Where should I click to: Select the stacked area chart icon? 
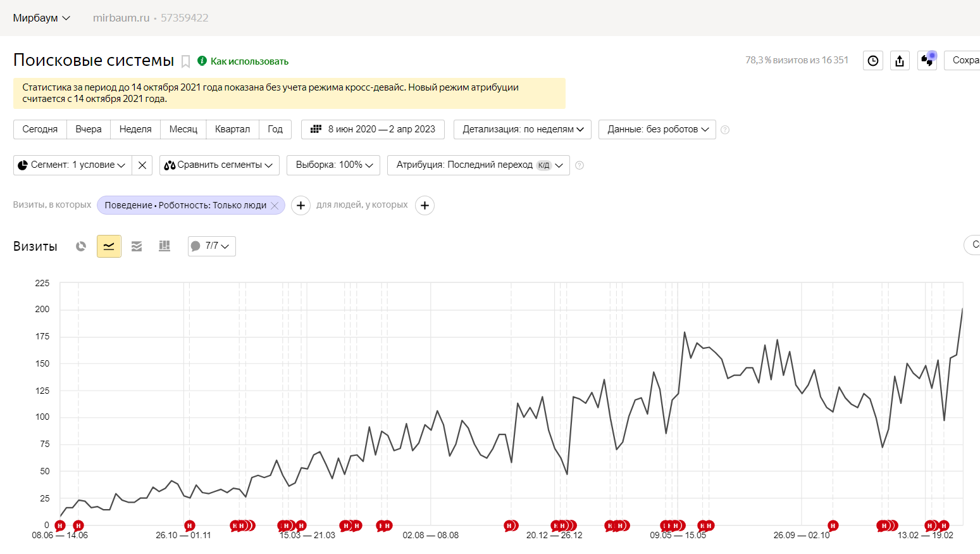(x=137, y=246)
